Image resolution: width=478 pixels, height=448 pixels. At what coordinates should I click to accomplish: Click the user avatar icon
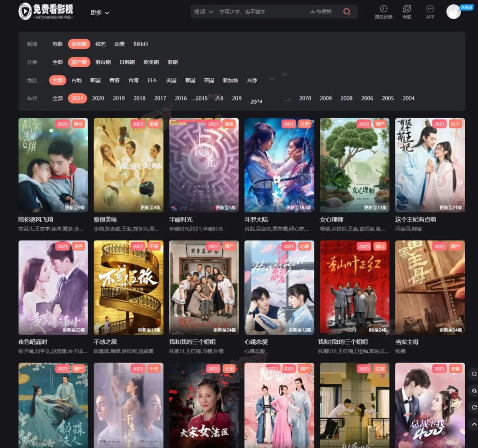453,12
